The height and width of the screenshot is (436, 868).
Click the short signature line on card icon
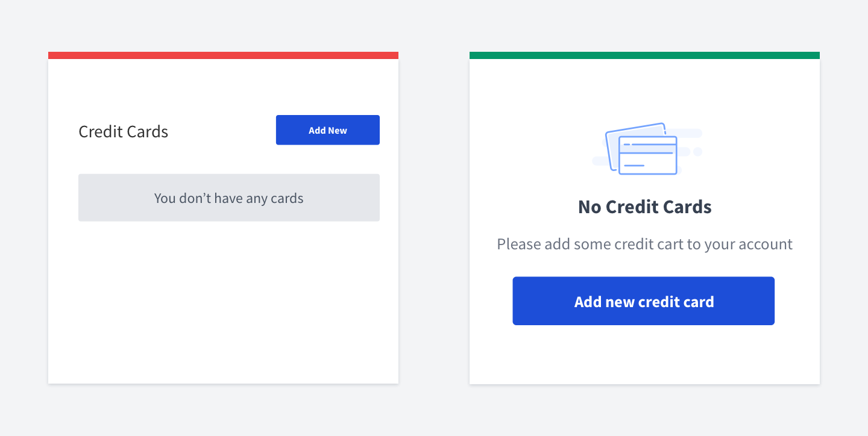pos(634,166)
